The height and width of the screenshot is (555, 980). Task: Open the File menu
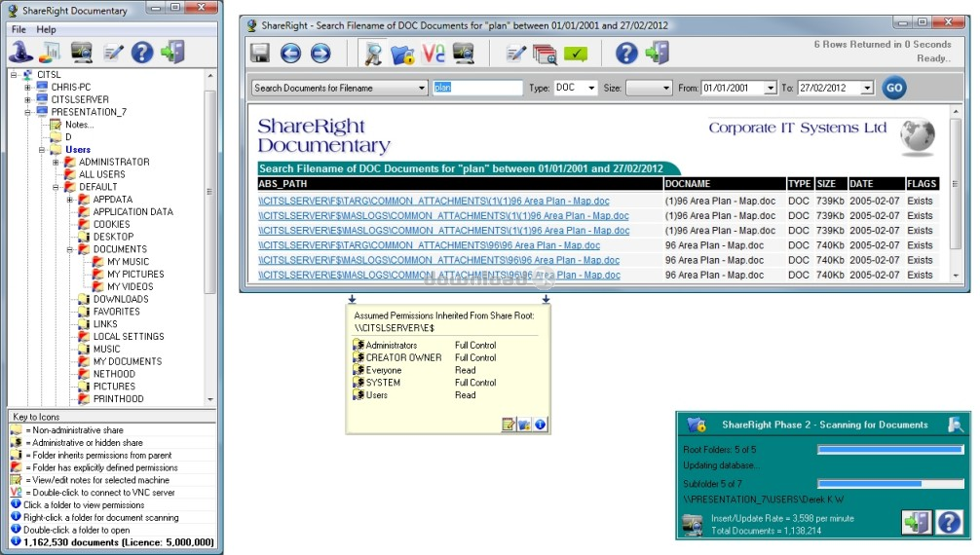coord(19,29)
